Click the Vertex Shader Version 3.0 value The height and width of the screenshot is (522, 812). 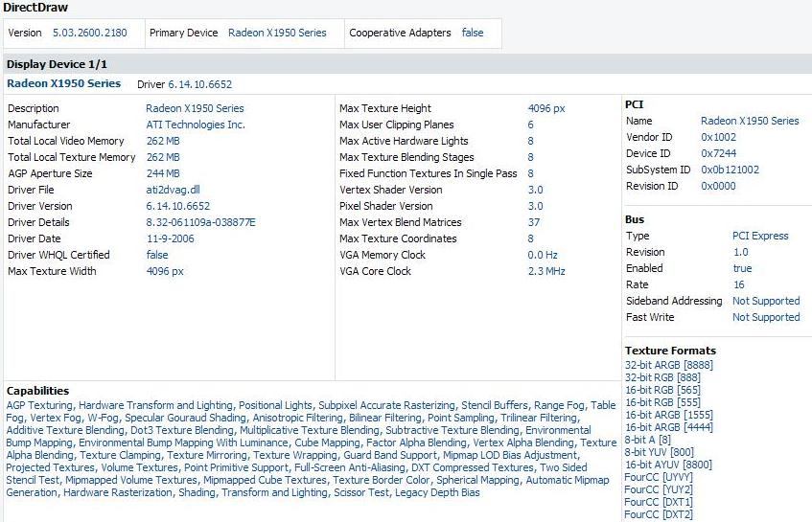pyautogui.click(x=536, y=190)
